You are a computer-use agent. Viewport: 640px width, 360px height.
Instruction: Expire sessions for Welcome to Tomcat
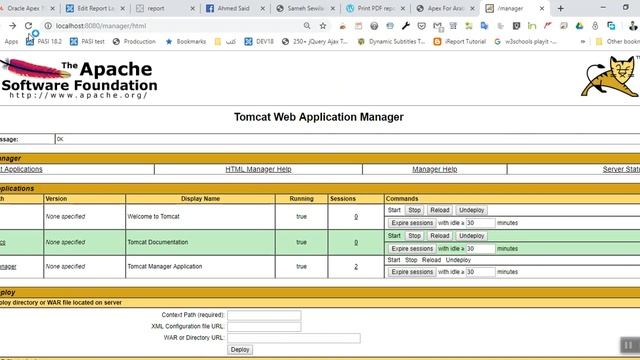click(412, 223)
